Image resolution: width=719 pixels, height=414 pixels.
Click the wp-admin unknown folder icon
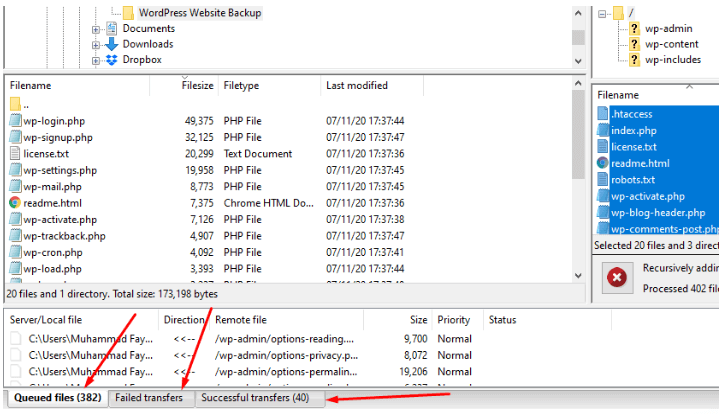pos(634,28)
